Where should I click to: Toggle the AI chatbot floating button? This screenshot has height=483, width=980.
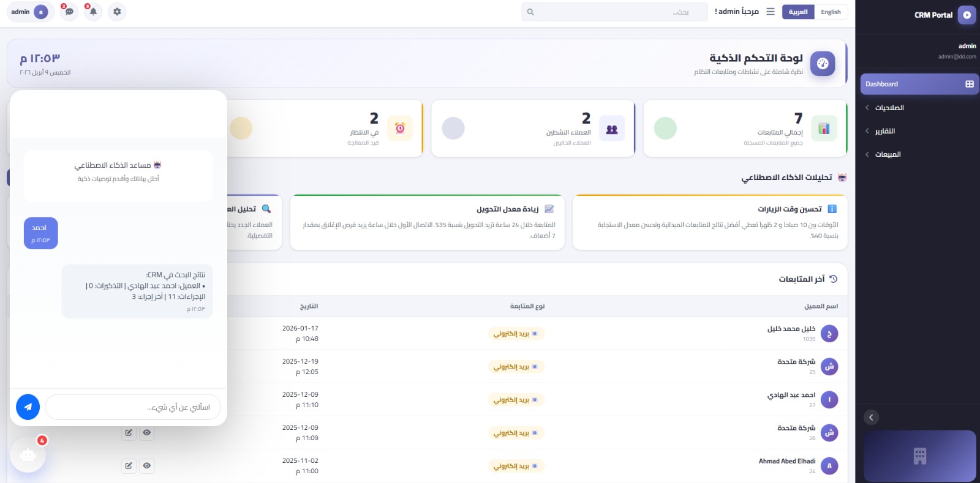[x=28, y=454]
